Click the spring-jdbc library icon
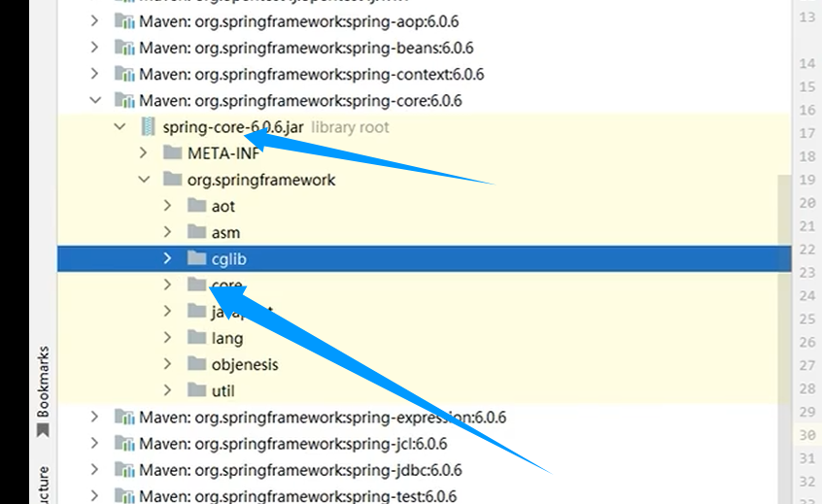Image resolution: width=822 pixels, height=504 pixels. click(x=124, y=469)
